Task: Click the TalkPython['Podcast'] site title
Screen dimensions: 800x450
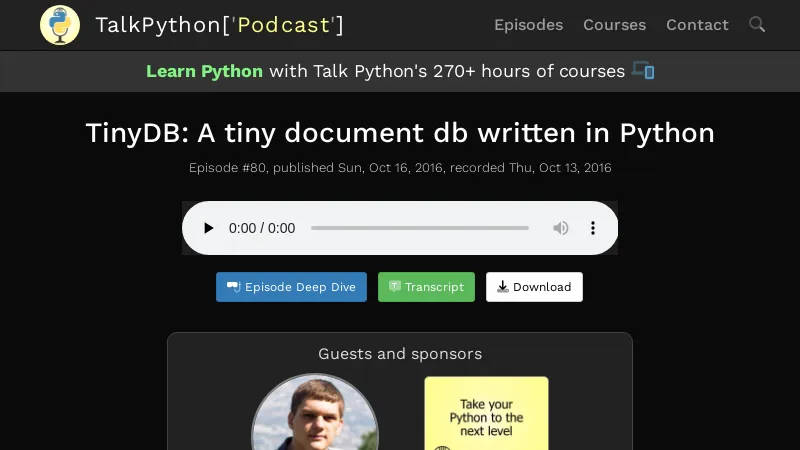Action: point(219,25)
